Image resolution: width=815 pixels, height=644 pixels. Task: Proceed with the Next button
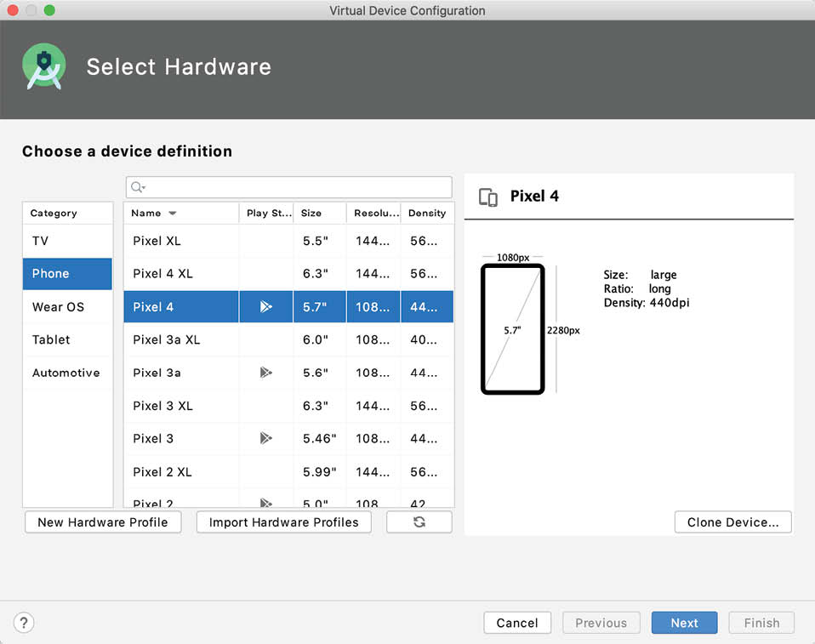tap(684, 623)
